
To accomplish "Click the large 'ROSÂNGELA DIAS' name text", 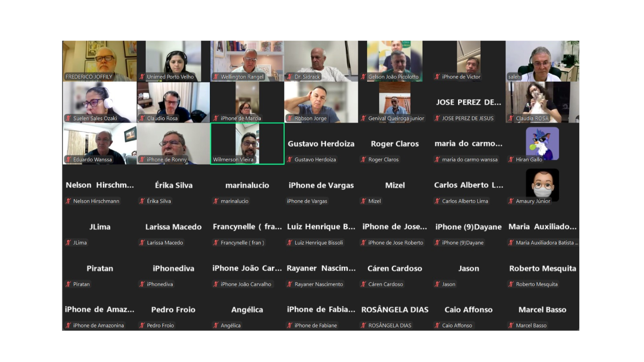I will pos(395,310).
